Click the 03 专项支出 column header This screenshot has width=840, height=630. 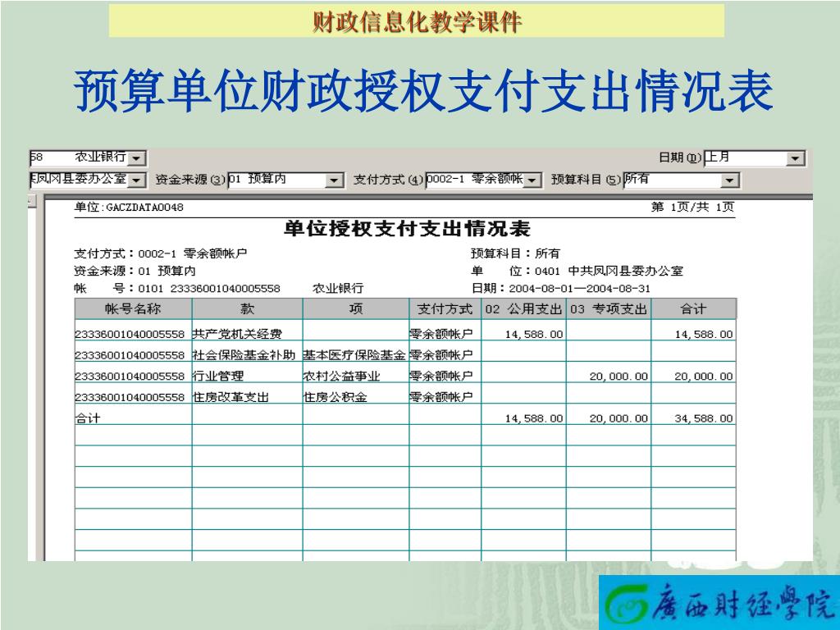pos(609,309)
